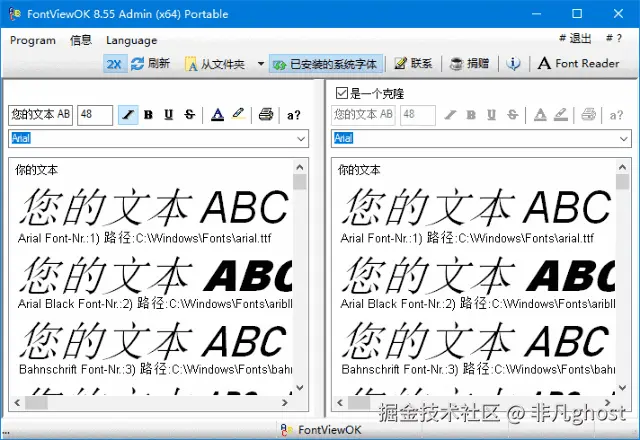640x440 pixels.
Task: Click right list scroll down arrow
Action: pyautogui.click(x=622, y=388)
